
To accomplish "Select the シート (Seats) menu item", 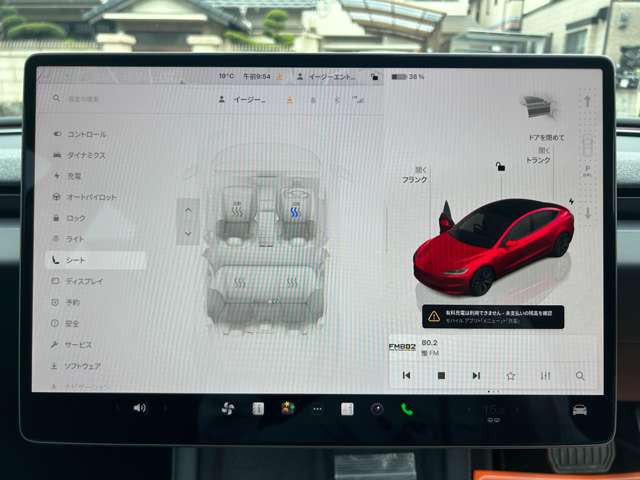I will point(96,260).
